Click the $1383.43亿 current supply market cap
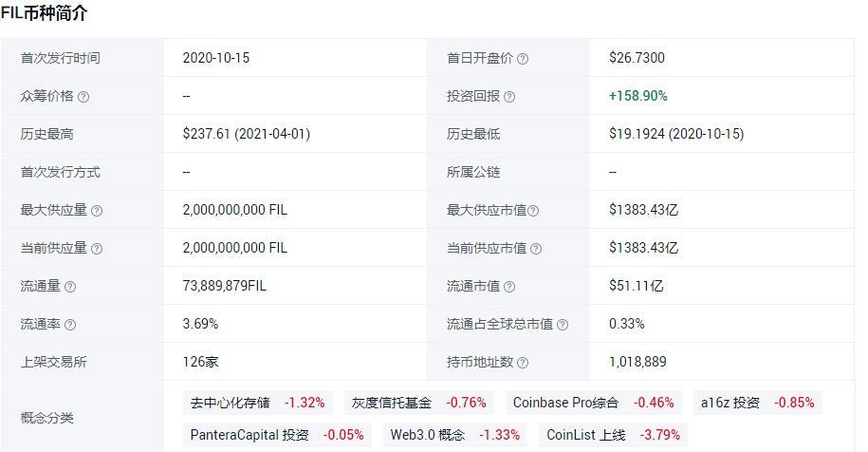Viewport: 868px width, 452px height. pos(643,248)
